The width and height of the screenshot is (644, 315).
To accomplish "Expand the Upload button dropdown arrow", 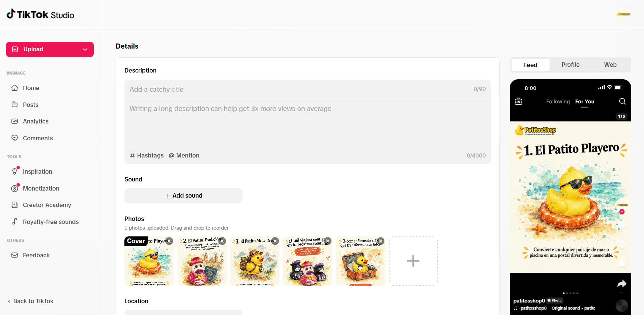I will pos(85,50).
